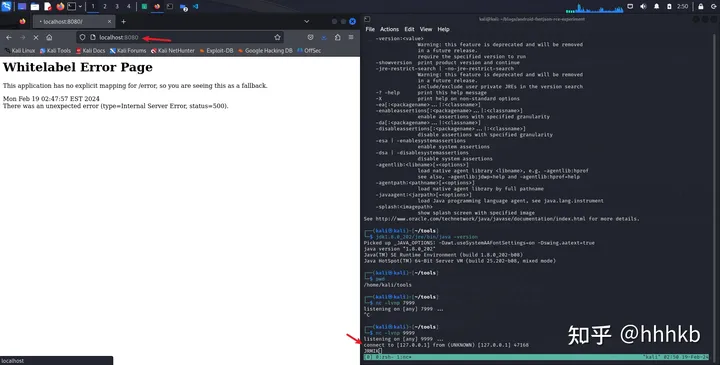Open the Firefox downloads panel
This screenshot has width=720, height=365.
tap(324, 38)
